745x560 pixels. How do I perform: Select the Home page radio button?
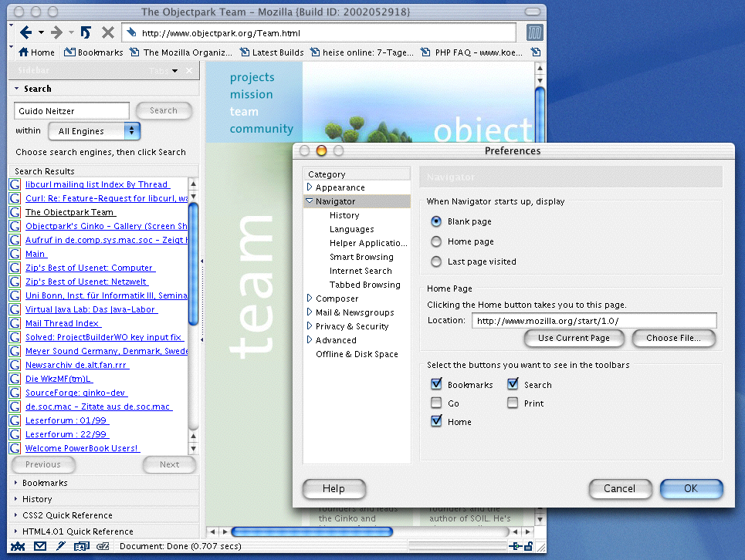coord(435,241)
